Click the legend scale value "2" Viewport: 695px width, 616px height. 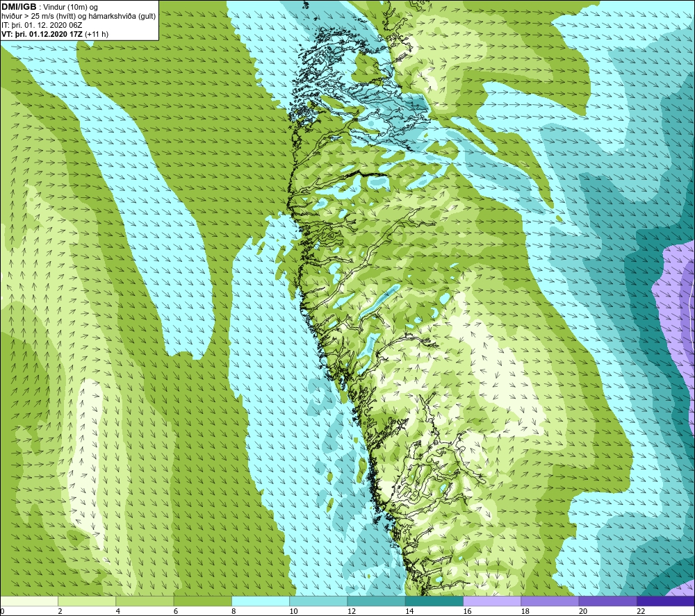(60, 611)
